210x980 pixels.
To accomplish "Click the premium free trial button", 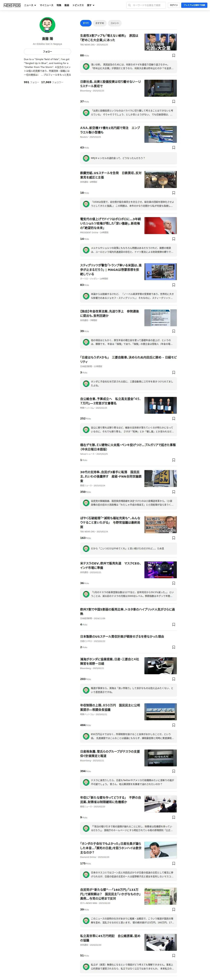I will 194,5.
